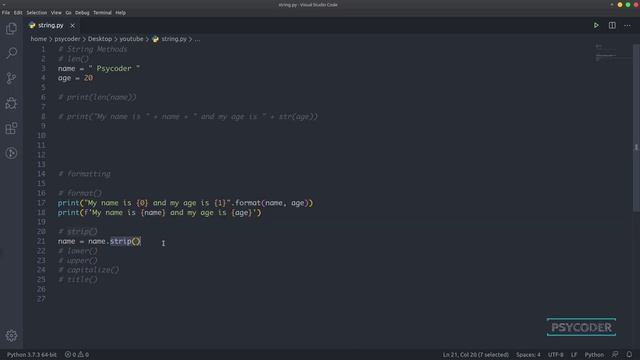Click line number 17 in gutter

pyautogui.click(x=41, y=203)
